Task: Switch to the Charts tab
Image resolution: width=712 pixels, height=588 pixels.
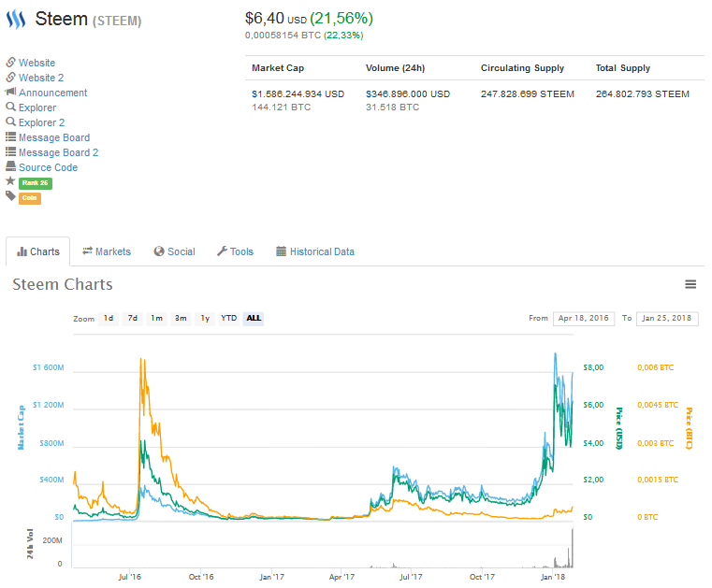Action: click(38, 251)
